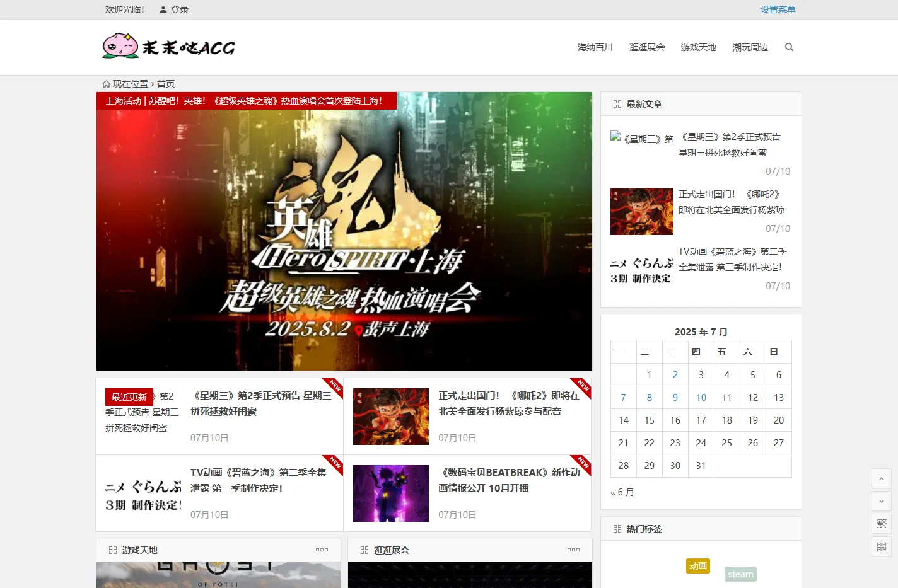898x588 pixels.
Task: Click the login user icon
Action: click(x=163, y=9)
